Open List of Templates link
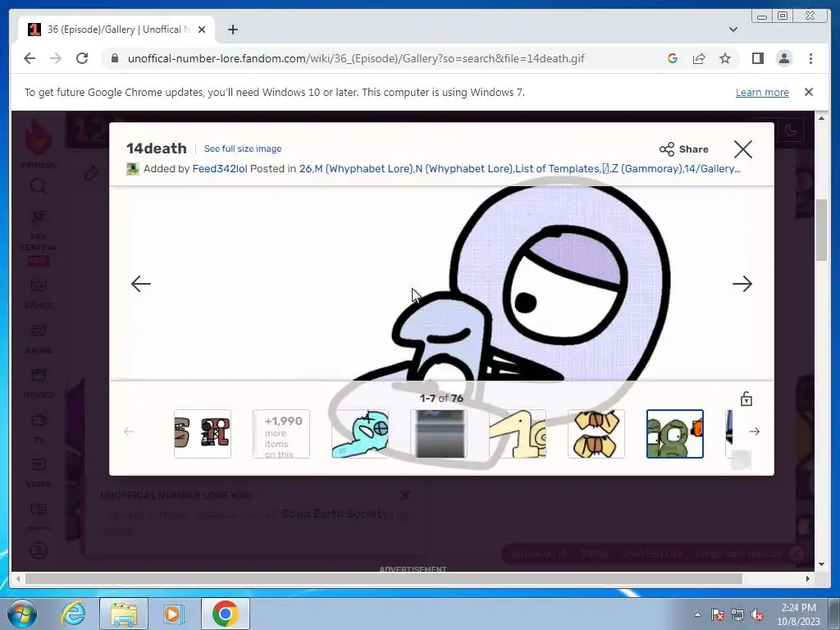This screenshot has height=630, width=840. coord(557,169)
